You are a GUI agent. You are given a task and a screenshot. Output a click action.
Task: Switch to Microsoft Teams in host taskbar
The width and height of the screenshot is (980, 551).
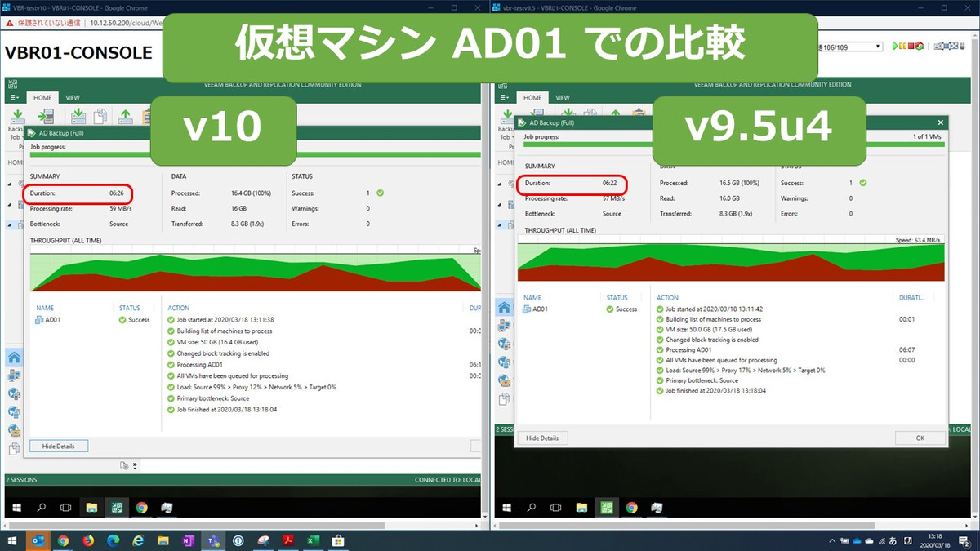(x=213, y=540)
